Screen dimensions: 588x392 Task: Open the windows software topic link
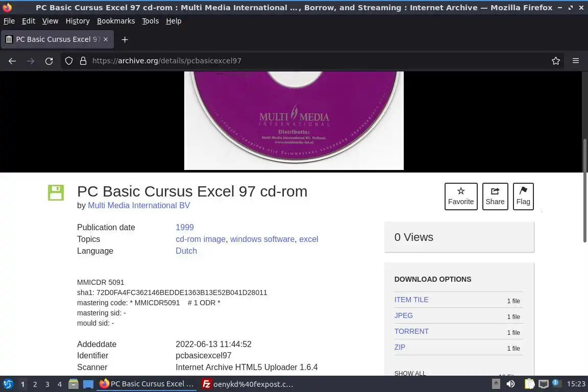[262, 239]
